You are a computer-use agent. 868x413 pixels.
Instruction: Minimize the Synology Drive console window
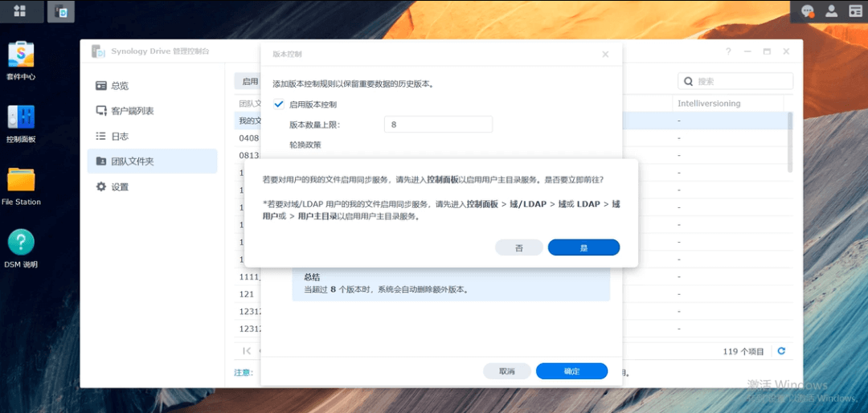(x=748, y=51)
